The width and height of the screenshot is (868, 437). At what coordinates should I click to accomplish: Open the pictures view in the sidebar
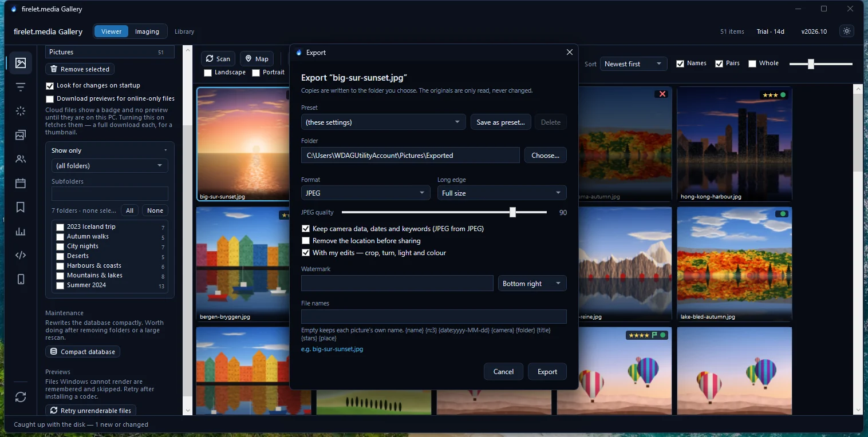[x=21, y=63]
